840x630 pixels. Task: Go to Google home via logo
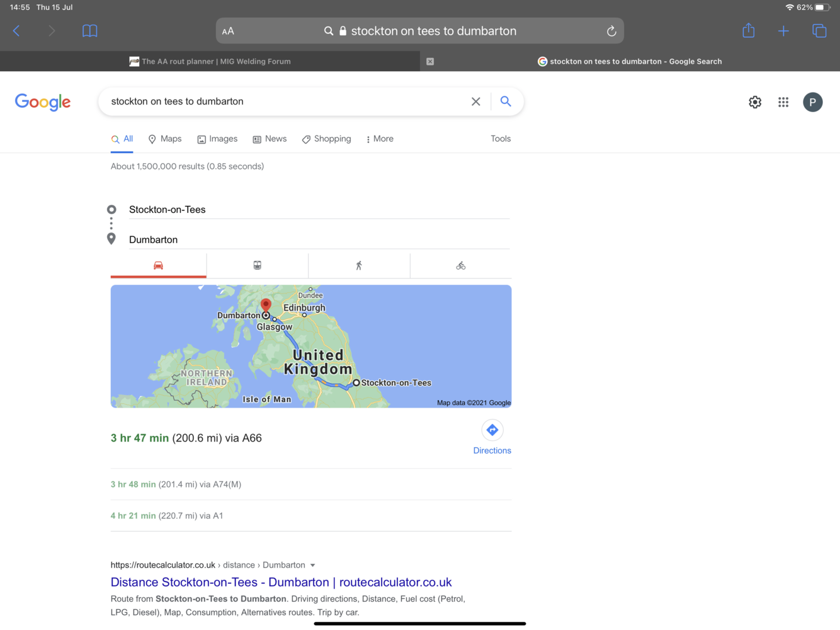click(43, 102)
